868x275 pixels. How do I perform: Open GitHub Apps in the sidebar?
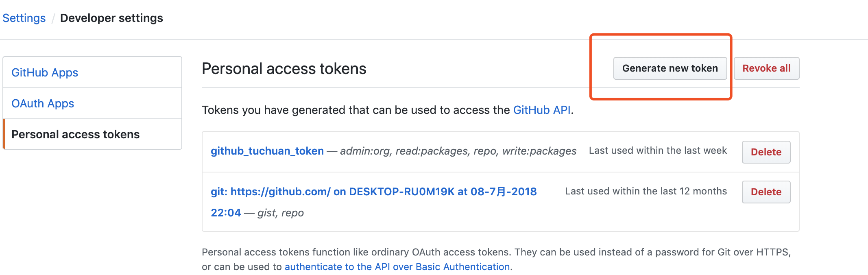click(x=45, y=72)
